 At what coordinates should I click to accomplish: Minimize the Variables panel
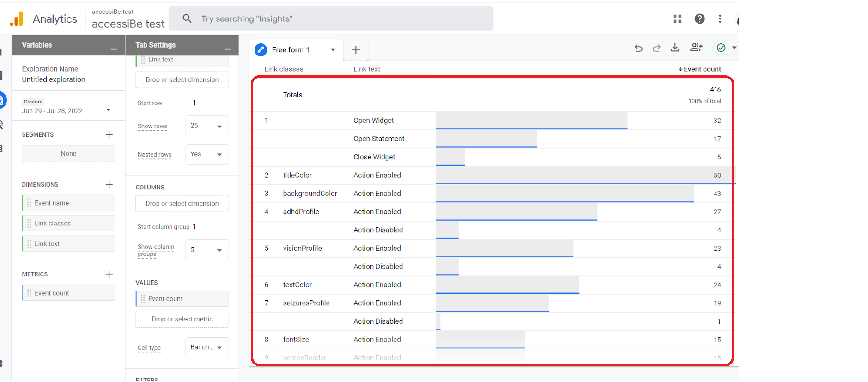pyautogui.click(x=114, y=49)
